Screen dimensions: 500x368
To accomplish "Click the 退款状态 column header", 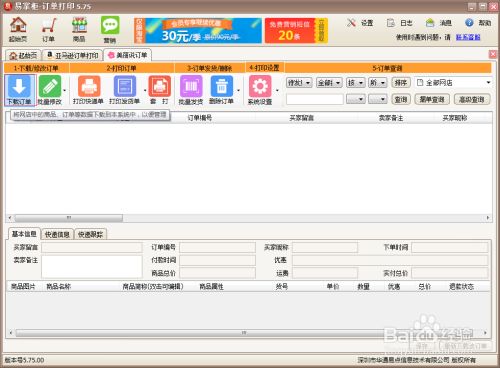I will coord(461,287).
